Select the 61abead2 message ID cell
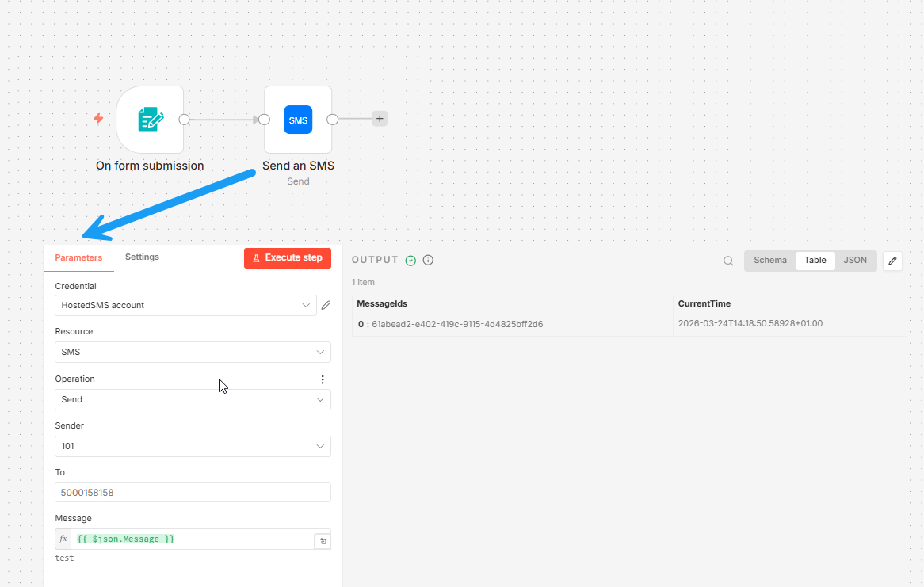Viewport: 924px width, 587px height. pyautogui.click(x=512, y=325)
